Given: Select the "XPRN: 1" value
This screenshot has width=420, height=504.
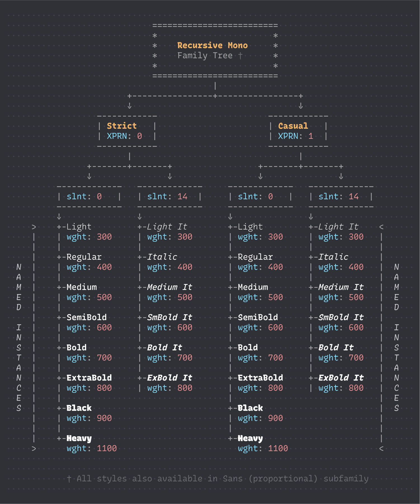Looking at the screenshot, I should click(295, 136).
